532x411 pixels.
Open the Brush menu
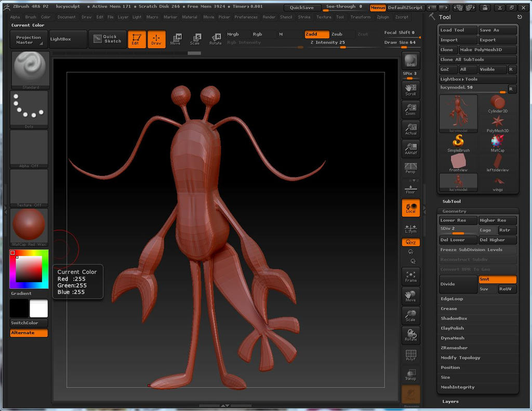point(31,17)
